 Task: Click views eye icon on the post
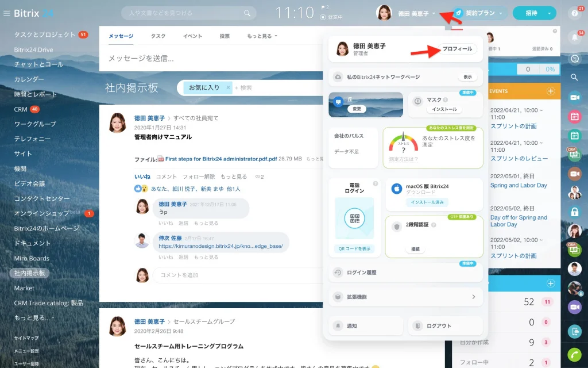click(x=257, y=177)
